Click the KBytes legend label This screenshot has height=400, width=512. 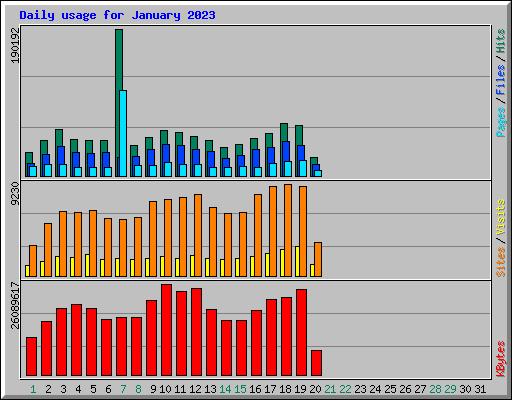point(500,359)
